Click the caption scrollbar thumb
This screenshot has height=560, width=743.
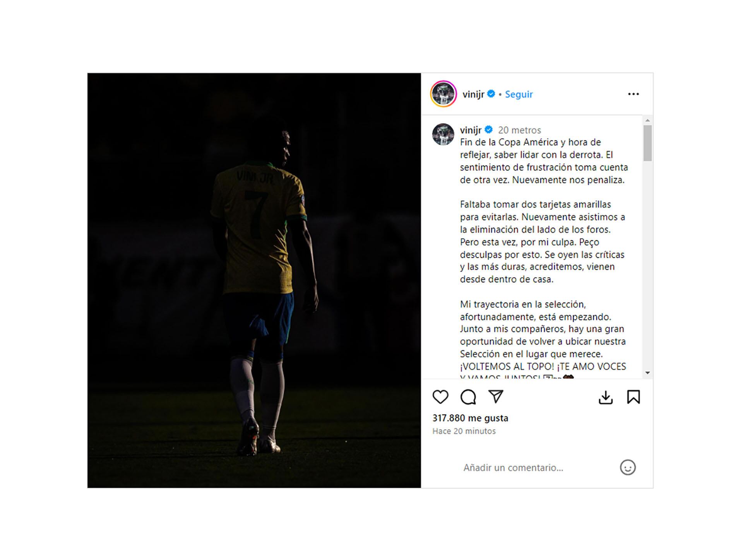point(647,143)
